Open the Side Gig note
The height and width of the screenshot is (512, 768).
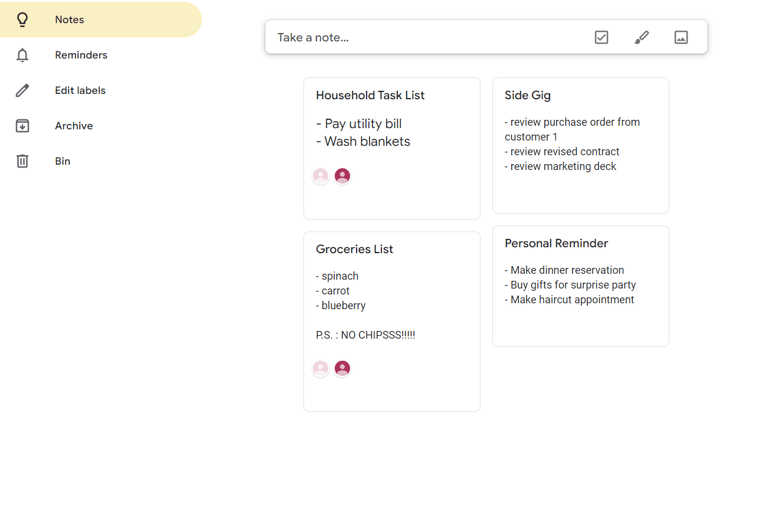tap(580, 145)
